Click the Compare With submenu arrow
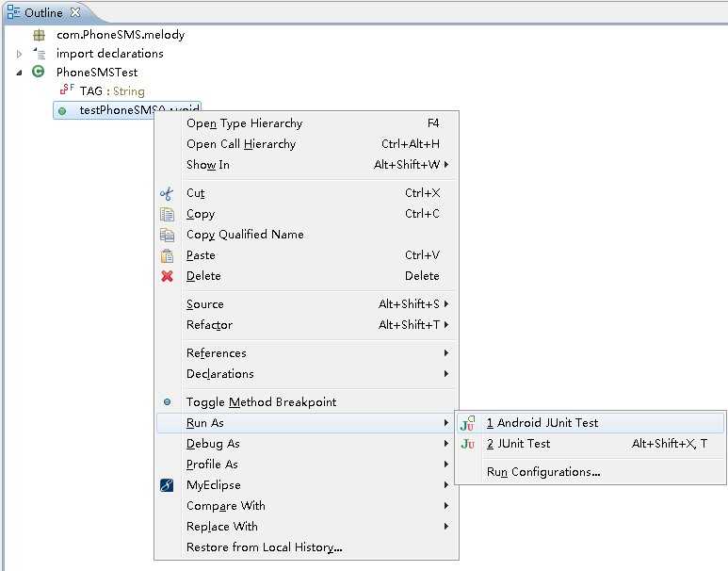The width and height of the screenshot is (728, 571). tap(446, 505)
